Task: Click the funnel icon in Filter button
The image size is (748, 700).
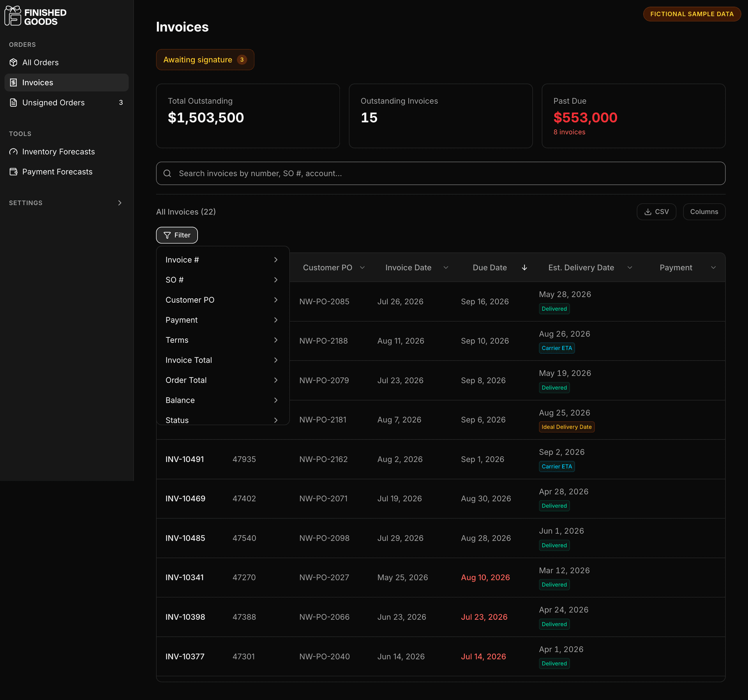Action: 167,235
